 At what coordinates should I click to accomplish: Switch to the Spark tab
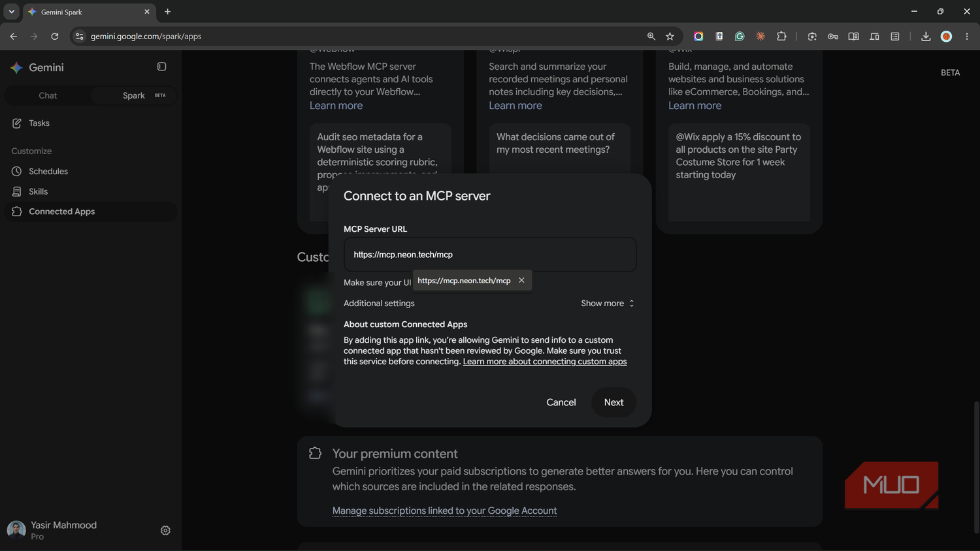point(134,95)
